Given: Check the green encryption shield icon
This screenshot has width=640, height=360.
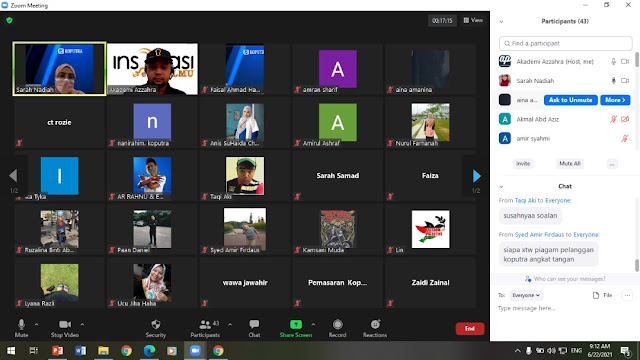Looking at the screenshot, I should (x=9, y=20).
